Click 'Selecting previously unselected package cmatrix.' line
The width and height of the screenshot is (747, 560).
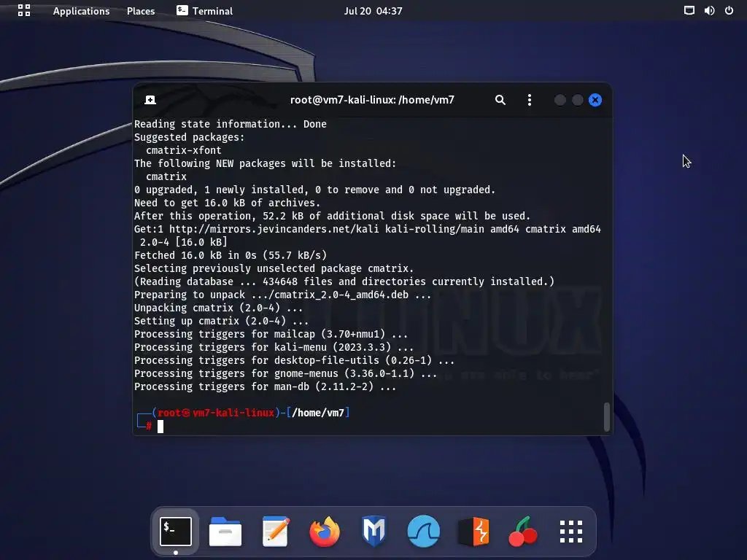coord(274,268)
